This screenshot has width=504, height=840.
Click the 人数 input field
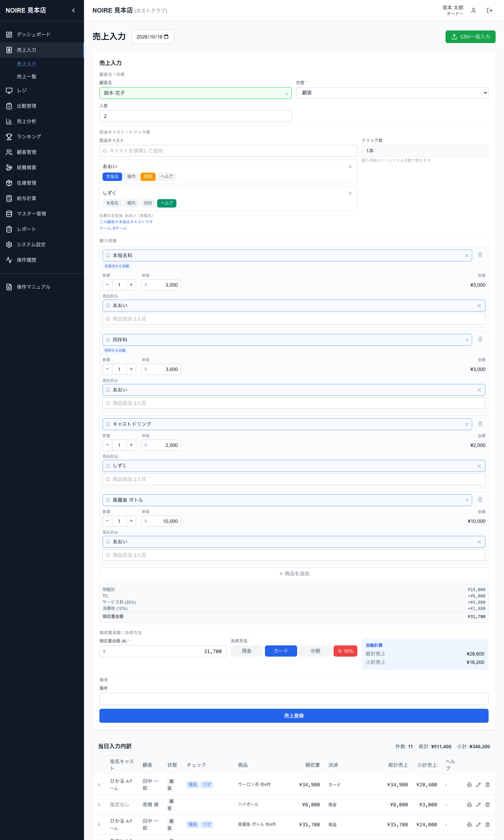(x=196, y=116)
